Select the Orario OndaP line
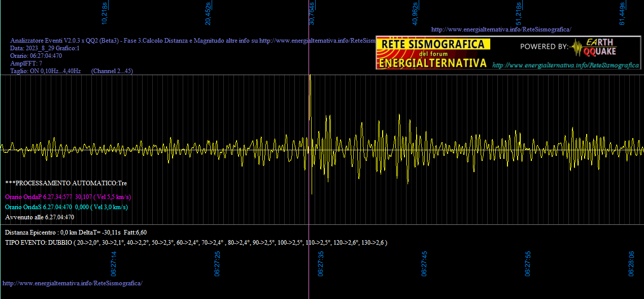Screen dimensions: 644x299 tap(68, 197)
